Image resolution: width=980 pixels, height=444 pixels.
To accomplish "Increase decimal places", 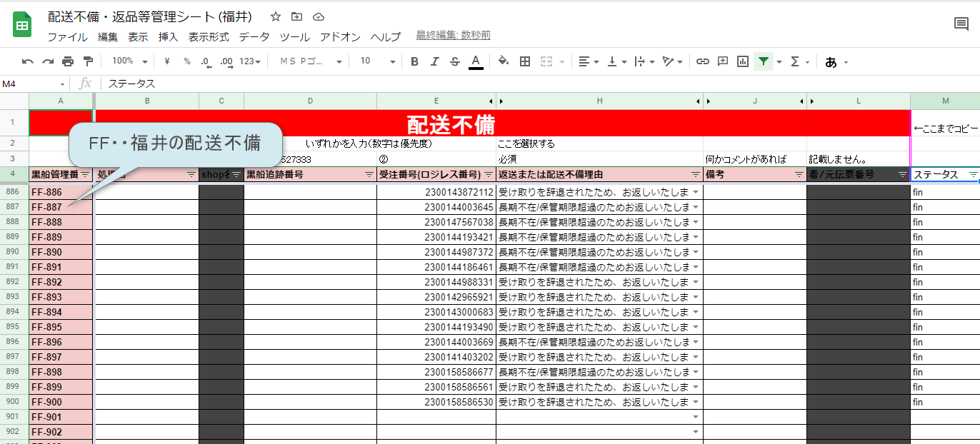I will tap(226, 61).
